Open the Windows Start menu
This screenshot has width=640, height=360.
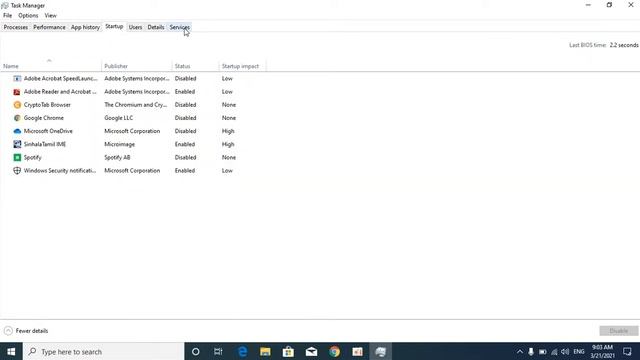coord(11,351)
